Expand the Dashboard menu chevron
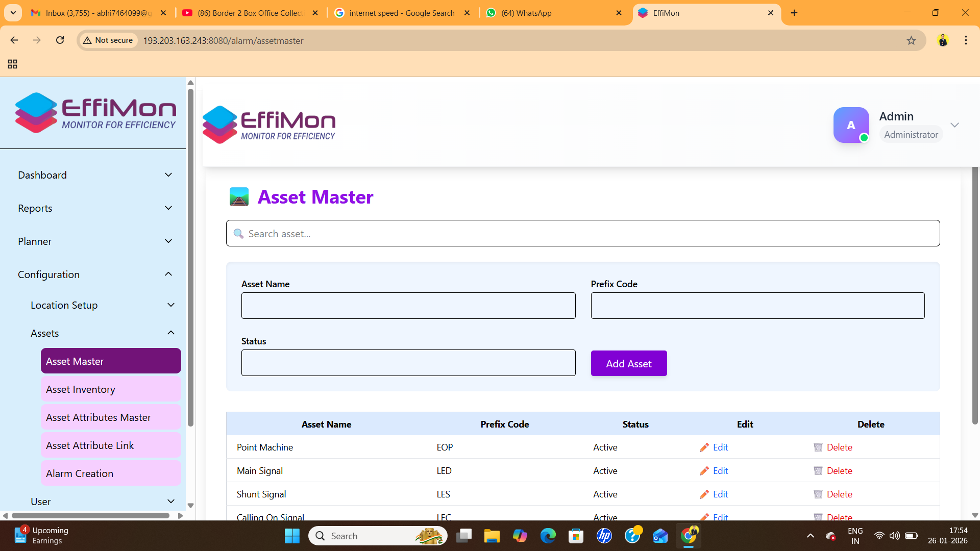Screen dimensions: 980x551 coord(168,175)
